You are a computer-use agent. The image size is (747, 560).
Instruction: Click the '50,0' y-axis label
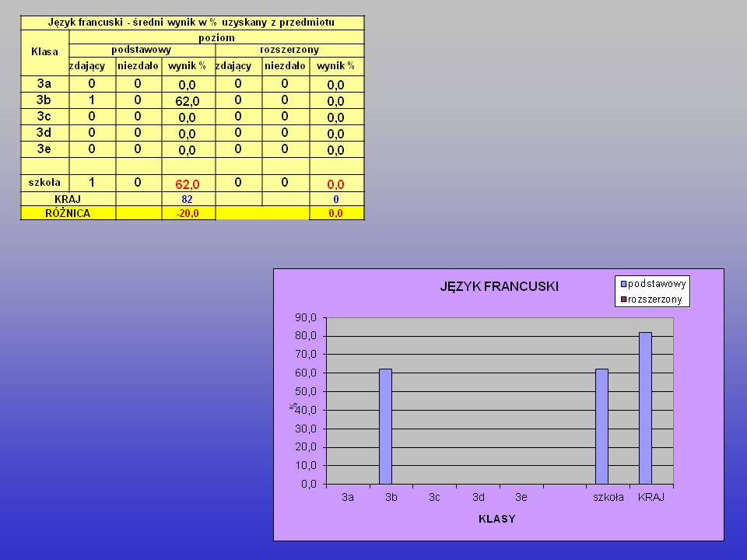point(305,391)
